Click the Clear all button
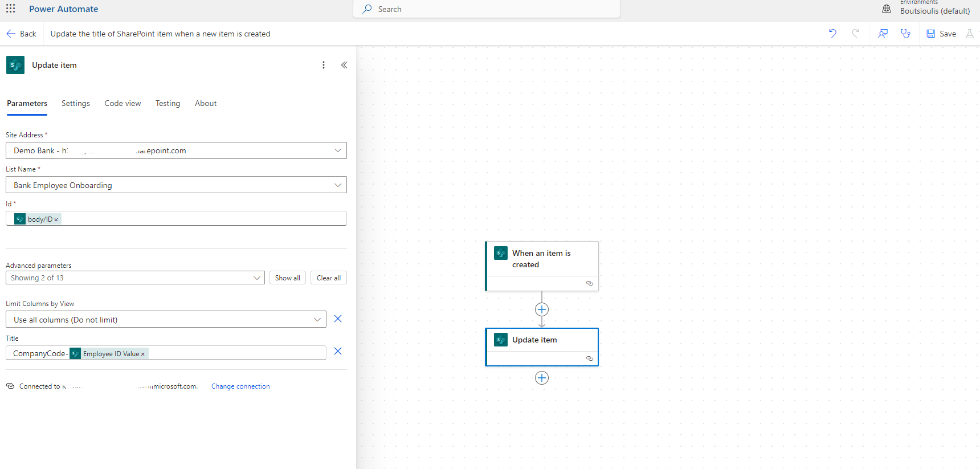This screenshot has width=980, height=469. pyautogui.click(x=329, y=278)
